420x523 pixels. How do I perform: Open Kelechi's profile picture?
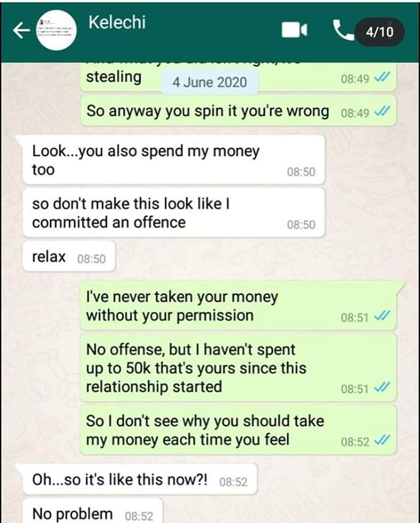[56, 30]
